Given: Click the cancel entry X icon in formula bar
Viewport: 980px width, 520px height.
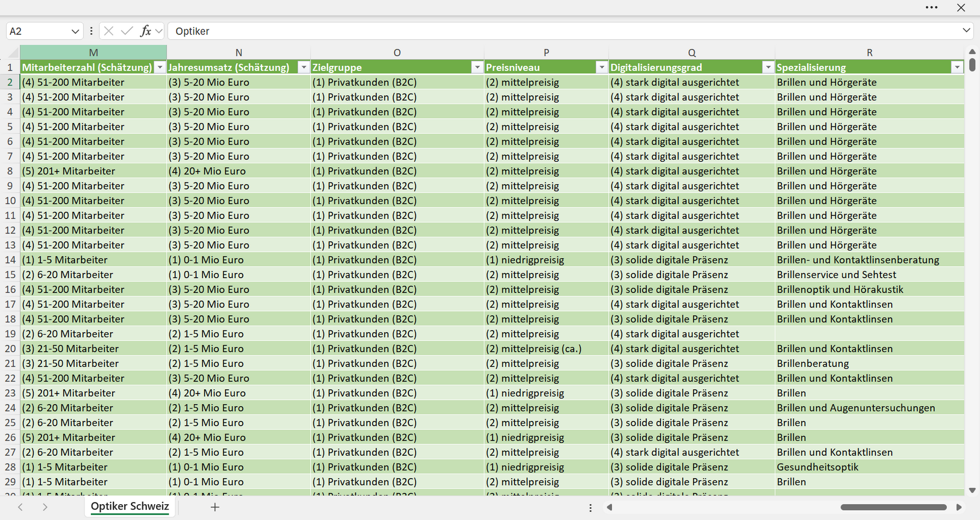Looking at the screenshot, I should tap(109, 31).
